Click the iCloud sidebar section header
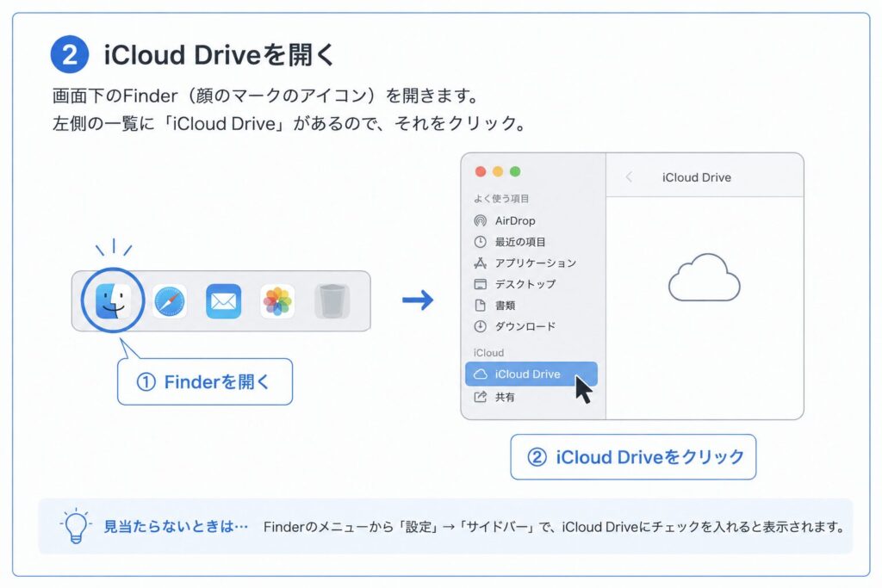Image resolution: width=882 pixels, height=588 pixels. (488, 352)
